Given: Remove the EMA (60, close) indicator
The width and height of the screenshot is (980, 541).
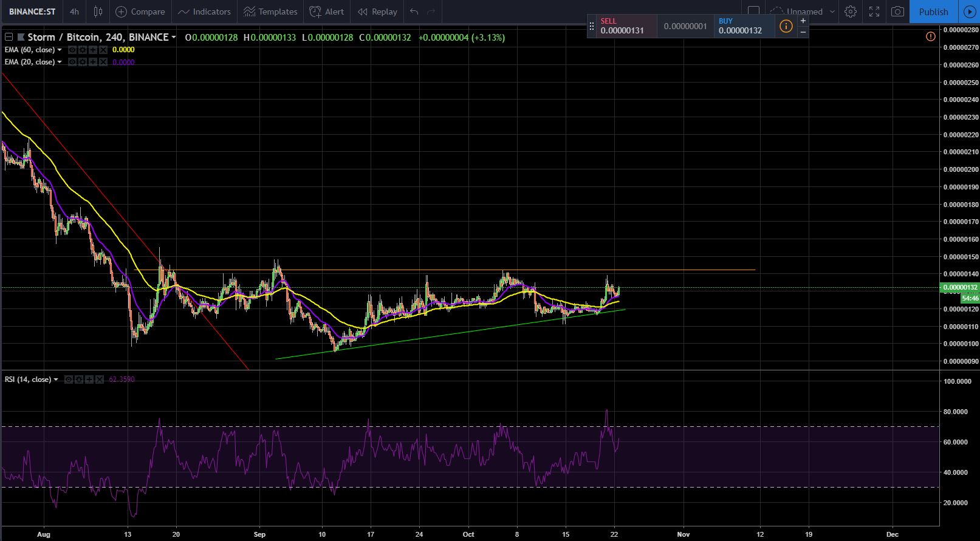Looking at the screenshot, I should 103,50.
